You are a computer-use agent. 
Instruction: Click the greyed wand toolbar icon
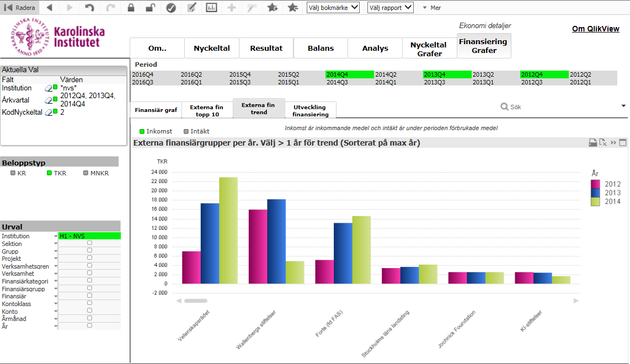click(252, 8)
